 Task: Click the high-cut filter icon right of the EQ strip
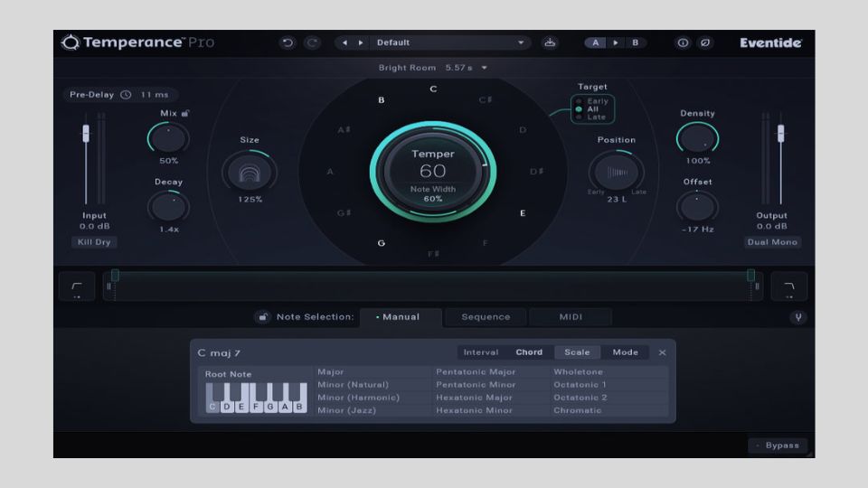pyautogui.click(x=789, y=286)
